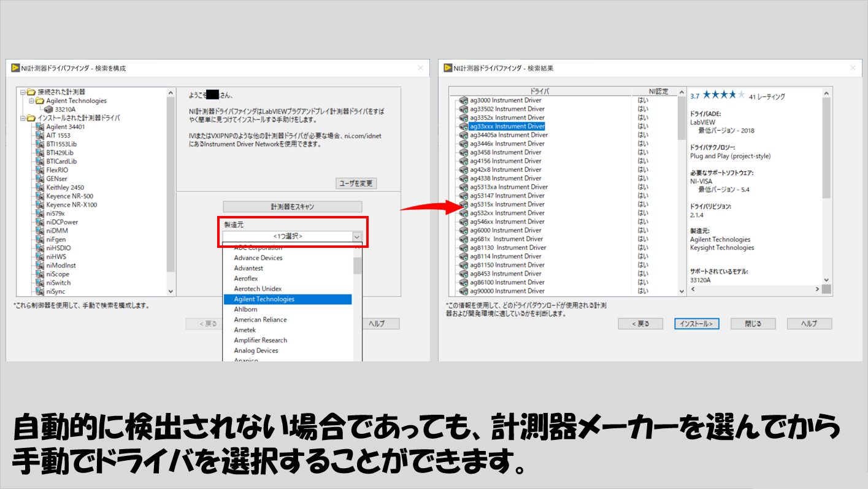Click LabVIEW logo in search-configuration title bar

pos(15,68)
